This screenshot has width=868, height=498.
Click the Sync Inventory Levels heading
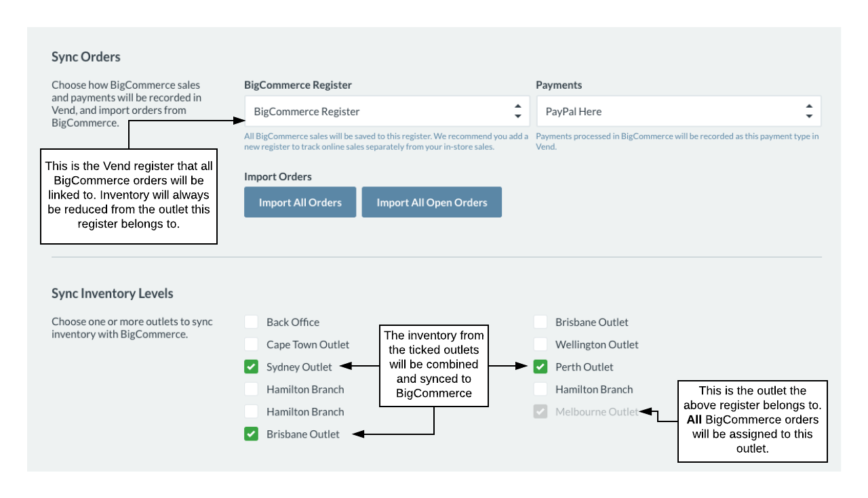[113, 293]
